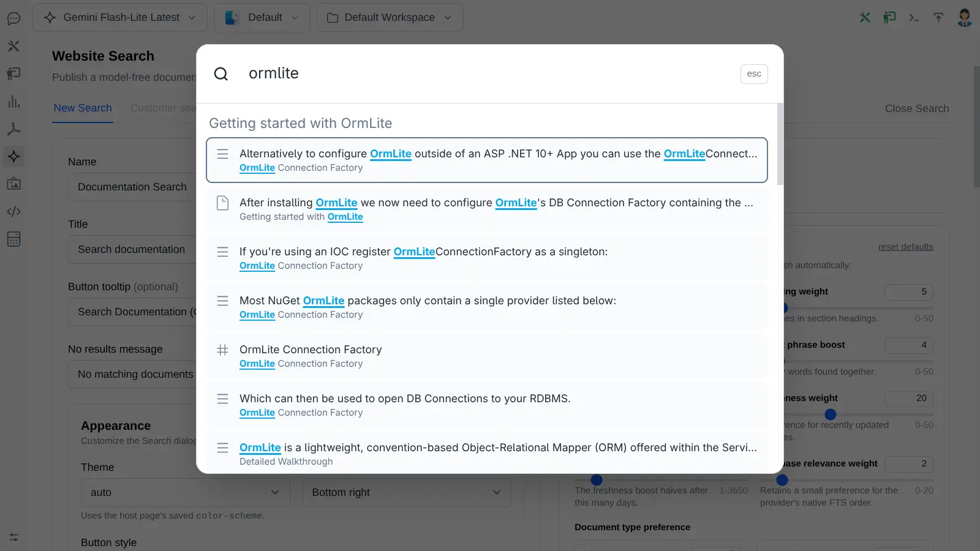Click the base relevance weight slider handle

coord(782,480)
